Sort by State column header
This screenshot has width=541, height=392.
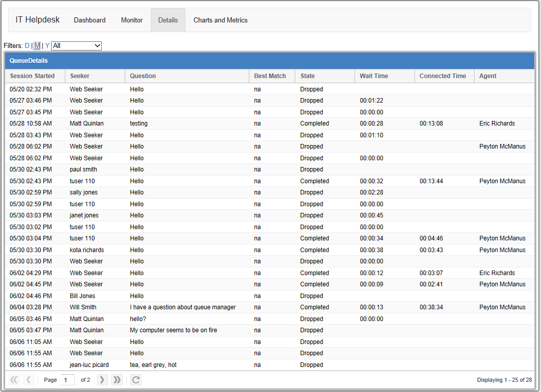click(x=325, y=76)
